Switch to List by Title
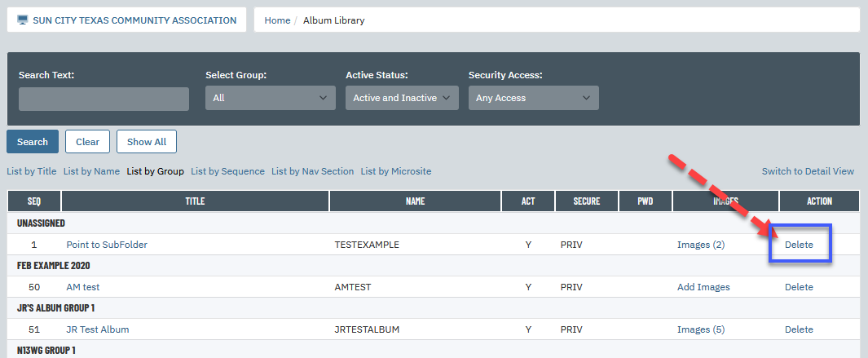 pyautogui.click(x=32, y=171)
